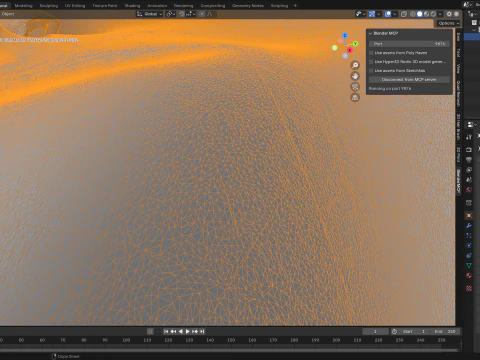Open the View Layer properties tab icon
Screen dimensions: 480x360
[x=469, y=170]
